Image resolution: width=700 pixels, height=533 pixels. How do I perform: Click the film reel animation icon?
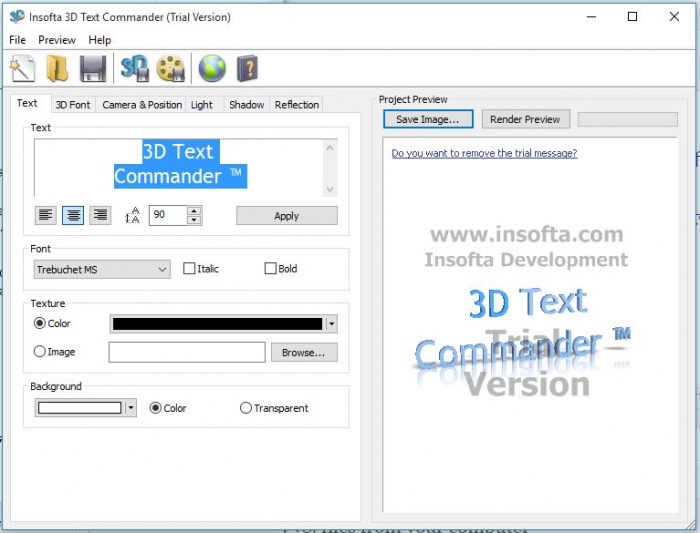[x=171, y=68]
